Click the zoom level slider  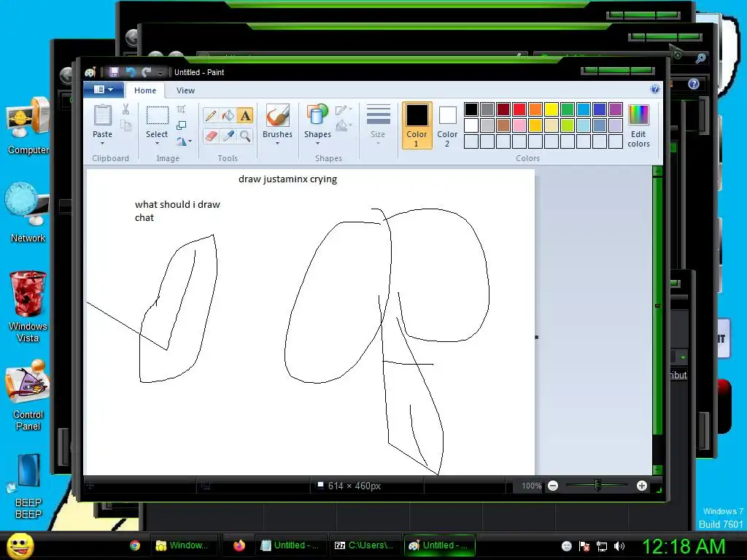pos(597,486)
